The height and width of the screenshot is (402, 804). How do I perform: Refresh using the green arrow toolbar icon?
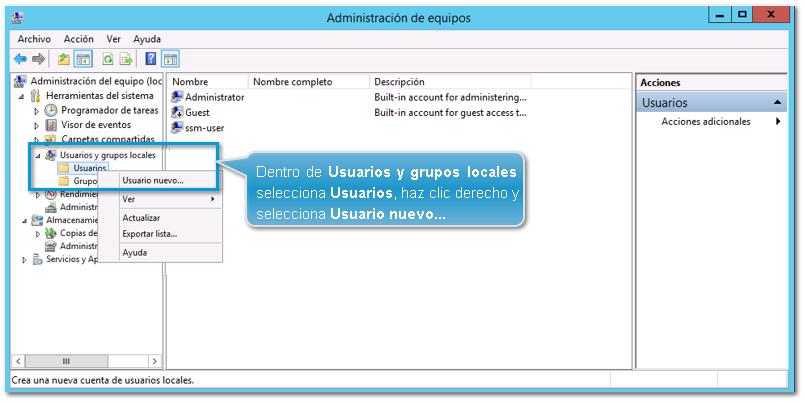coord(108,59)
